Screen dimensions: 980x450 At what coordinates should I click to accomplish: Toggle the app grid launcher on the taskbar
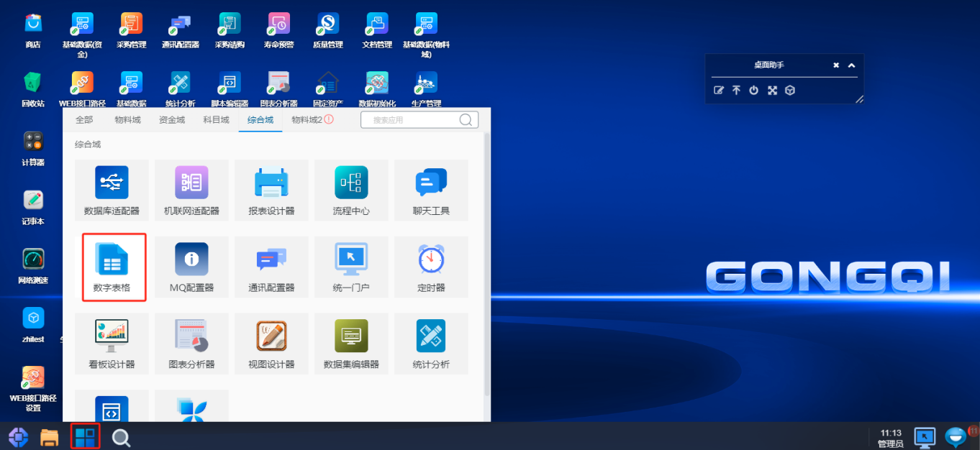point(85,436)
